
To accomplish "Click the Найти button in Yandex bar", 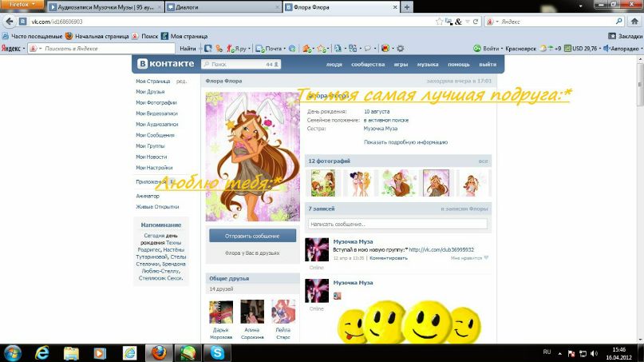I will (188, 49).
